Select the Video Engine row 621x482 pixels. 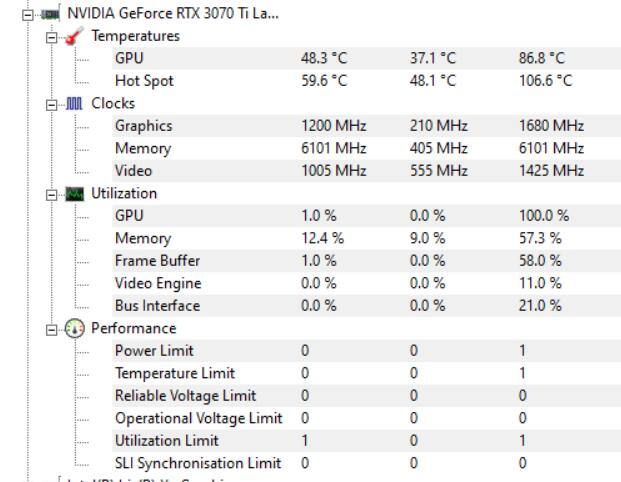(x=157, y=283)
